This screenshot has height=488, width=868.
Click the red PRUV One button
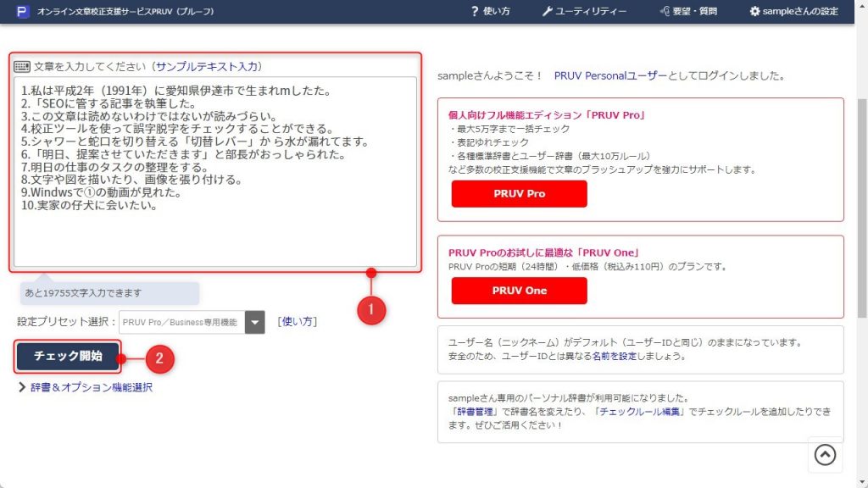coord(520,291)
